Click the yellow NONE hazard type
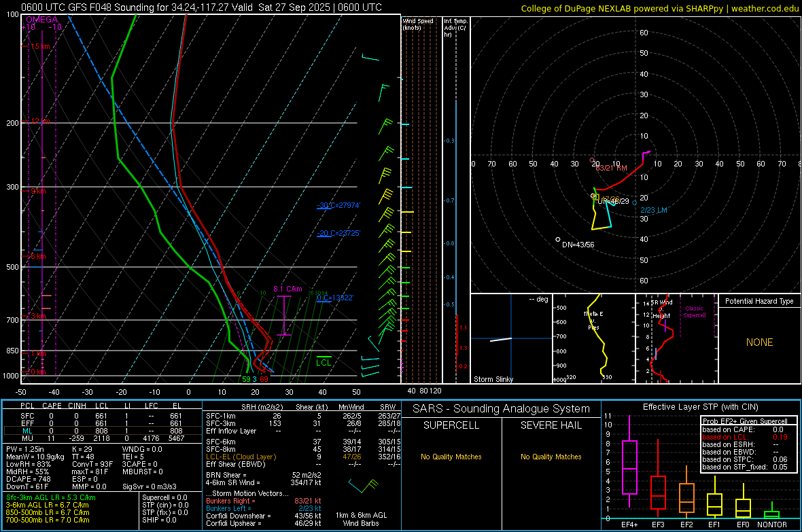 (759, 342)
